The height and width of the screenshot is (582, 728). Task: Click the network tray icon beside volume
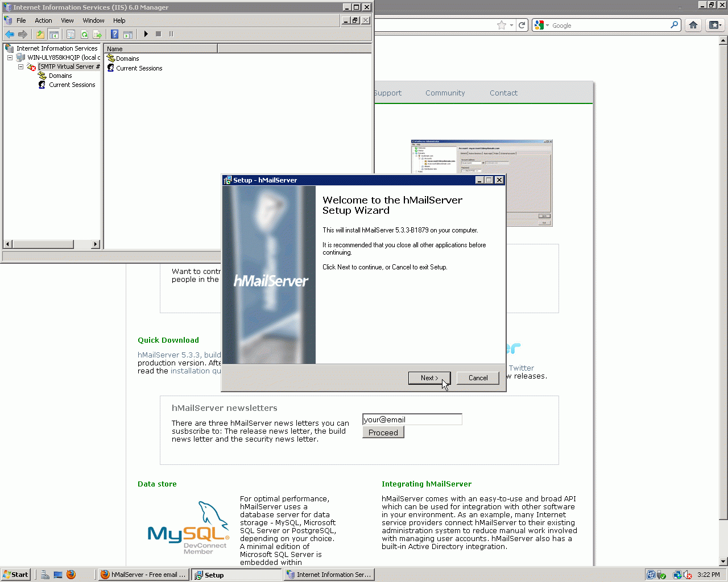pyautogui.click(x=677, y=575)
